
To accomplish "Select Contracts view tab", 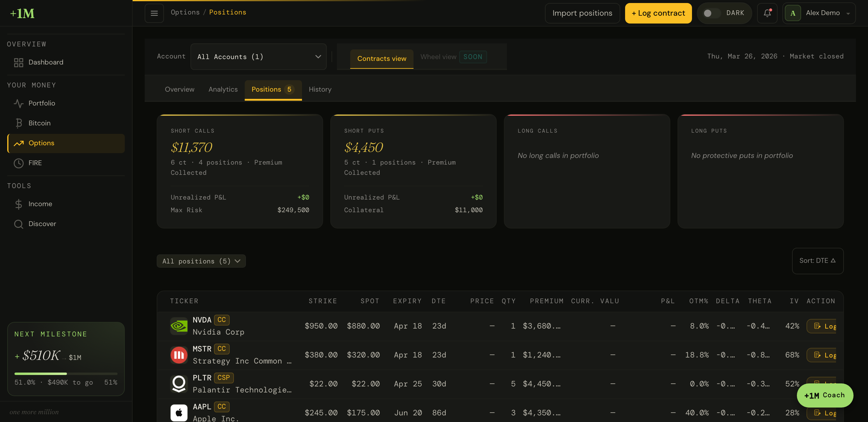I will 382,59.
